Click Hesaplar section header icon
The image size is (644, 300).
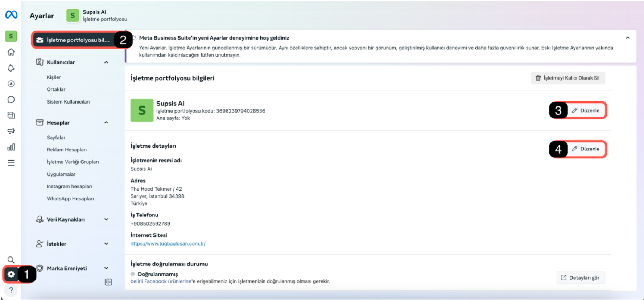(x=40, y=123)
